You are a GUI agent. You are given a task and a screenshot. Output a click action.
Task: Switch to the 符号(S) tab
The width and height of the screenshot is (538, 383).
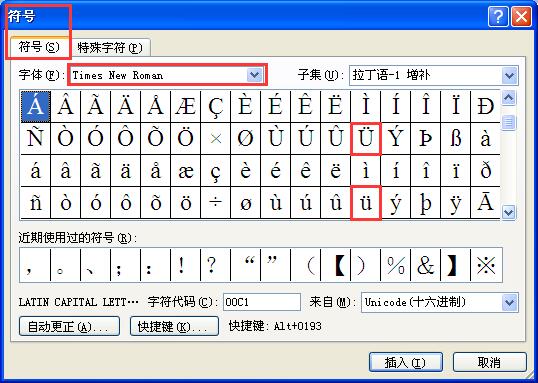click(39, 47)
